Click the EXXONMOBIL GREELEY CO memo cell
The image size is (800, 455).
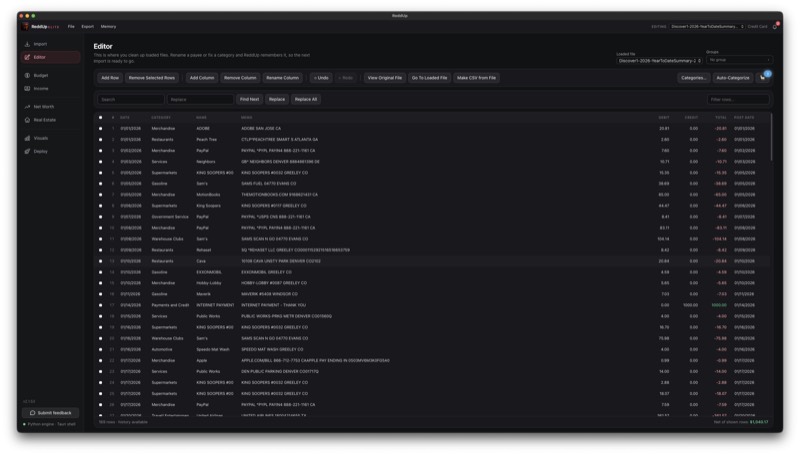(266, 272)
